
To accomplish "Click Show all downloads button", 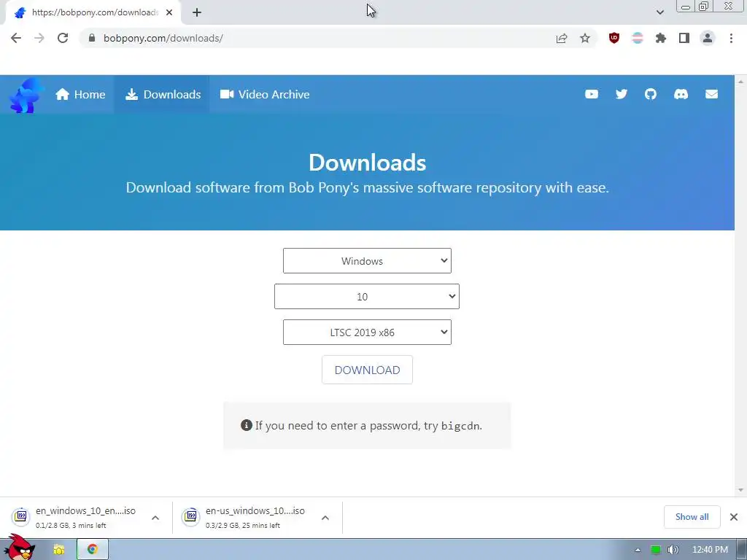I will [x=692, y=517].
